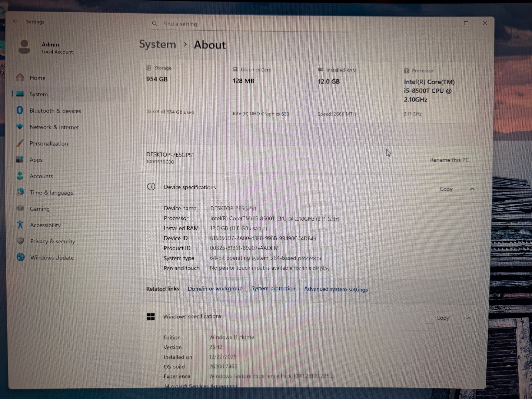Click the Accessibility figure icon
532x399 pixels.
pyautogui.click(x=20, y=225)
